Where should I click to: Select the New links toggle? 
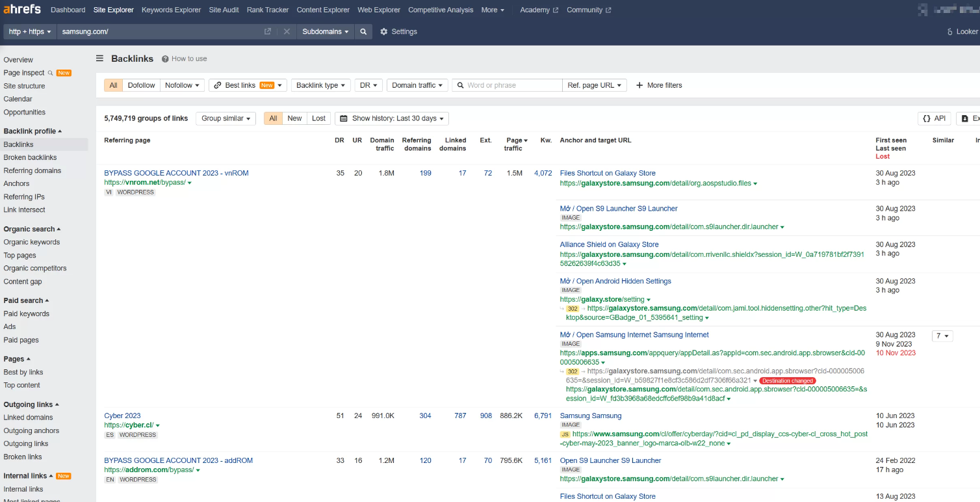tap(294, 118)
